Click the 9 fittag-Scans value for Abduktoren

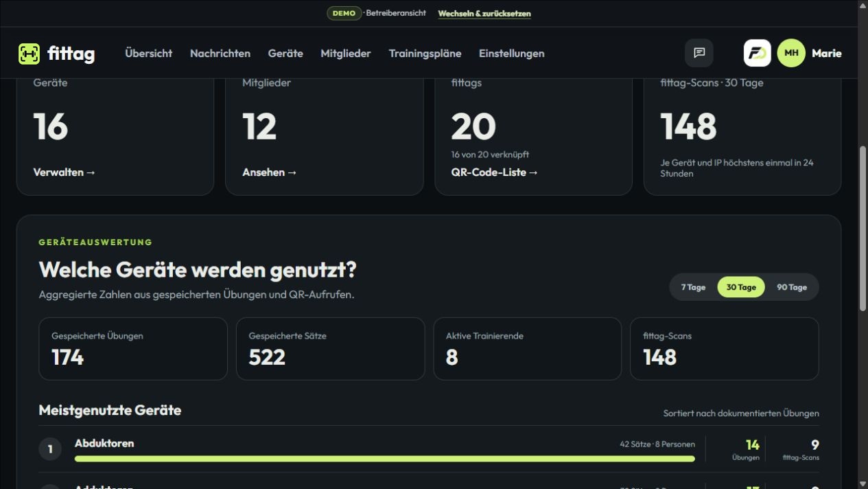(814, 445)
